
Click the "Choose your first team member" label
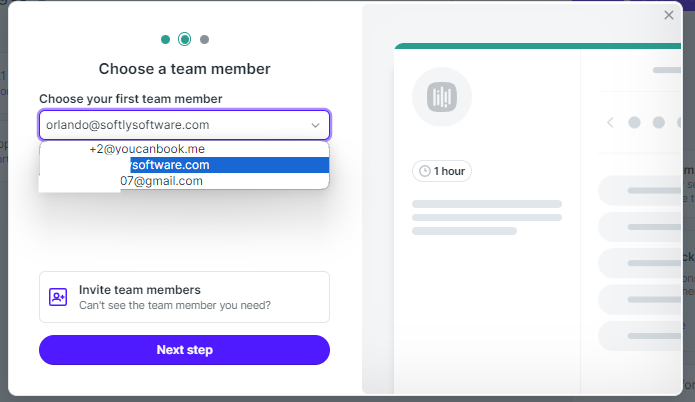(x=130, y=99)
